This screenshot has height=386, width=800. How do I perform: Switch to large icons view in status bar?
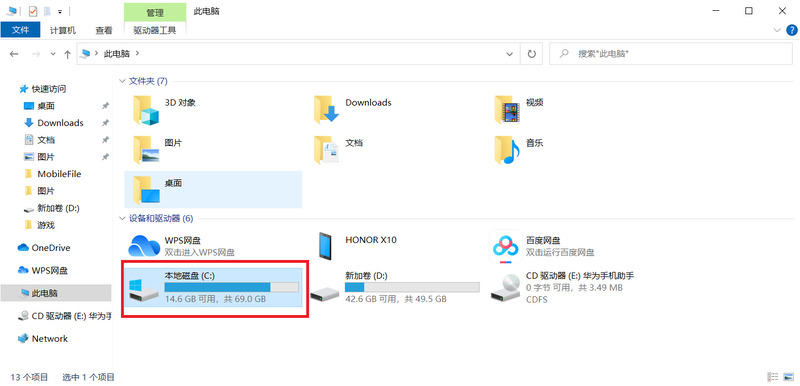(x=789, y=377)
